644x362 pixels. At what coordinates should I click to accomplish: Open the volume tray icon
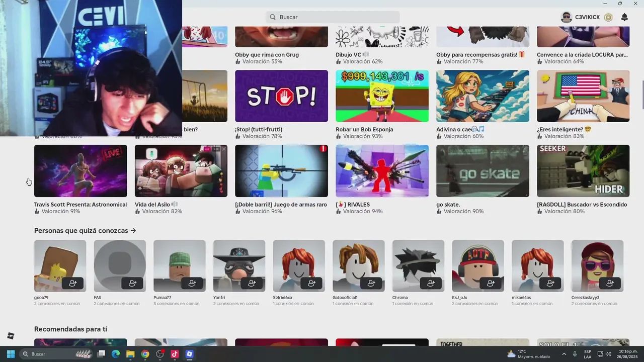coord(608,354)
